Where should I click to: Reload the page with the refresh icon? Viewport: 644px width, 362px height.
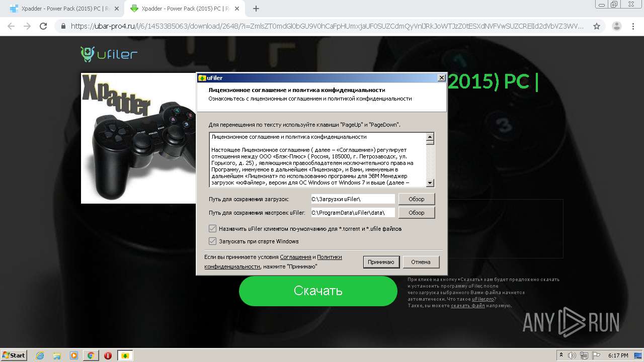tap(43, 26)
